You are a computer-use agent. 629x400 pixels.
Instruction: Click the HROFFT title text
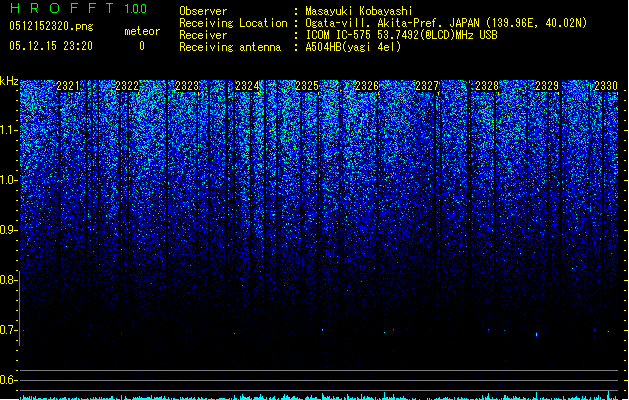click(x=61, y=8)
